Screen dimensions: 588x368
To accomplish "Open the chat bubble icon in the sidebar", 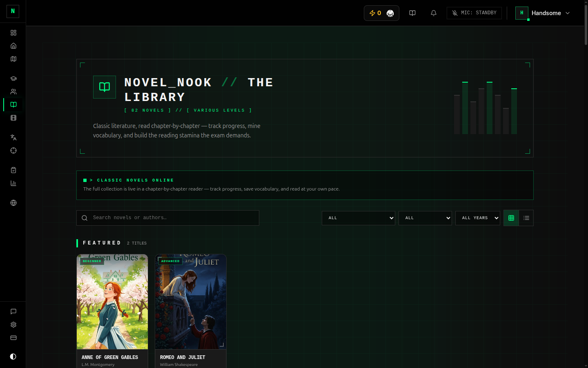I will click(13, 312).
